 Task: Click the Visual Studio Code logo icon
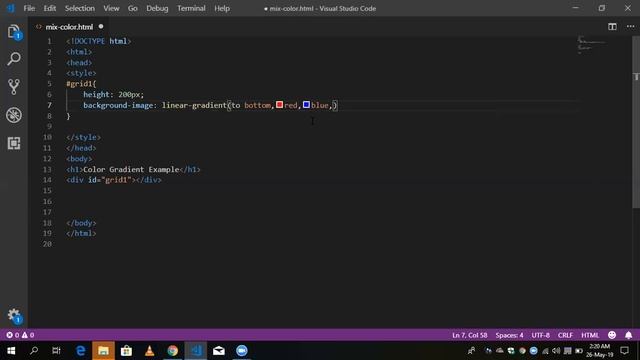[x=11, y=8]
